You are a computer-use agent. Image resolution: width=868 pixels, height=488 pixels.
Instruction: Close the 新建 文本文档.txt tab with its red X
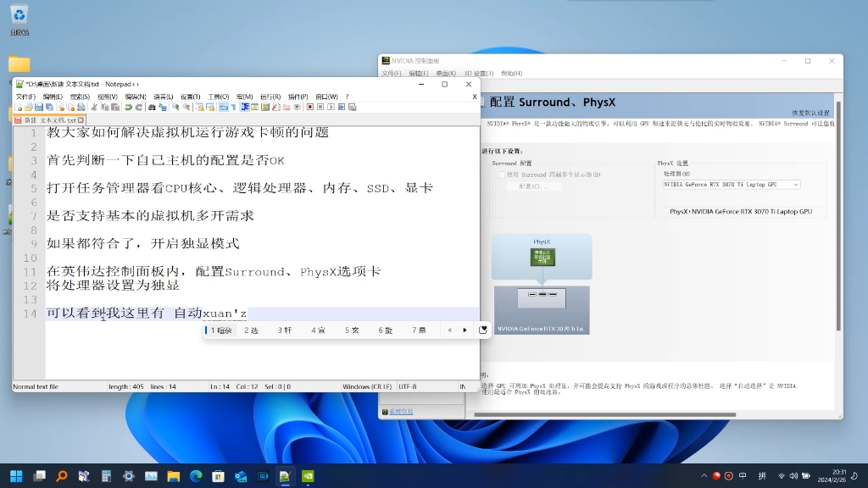(x=81, y=120)
